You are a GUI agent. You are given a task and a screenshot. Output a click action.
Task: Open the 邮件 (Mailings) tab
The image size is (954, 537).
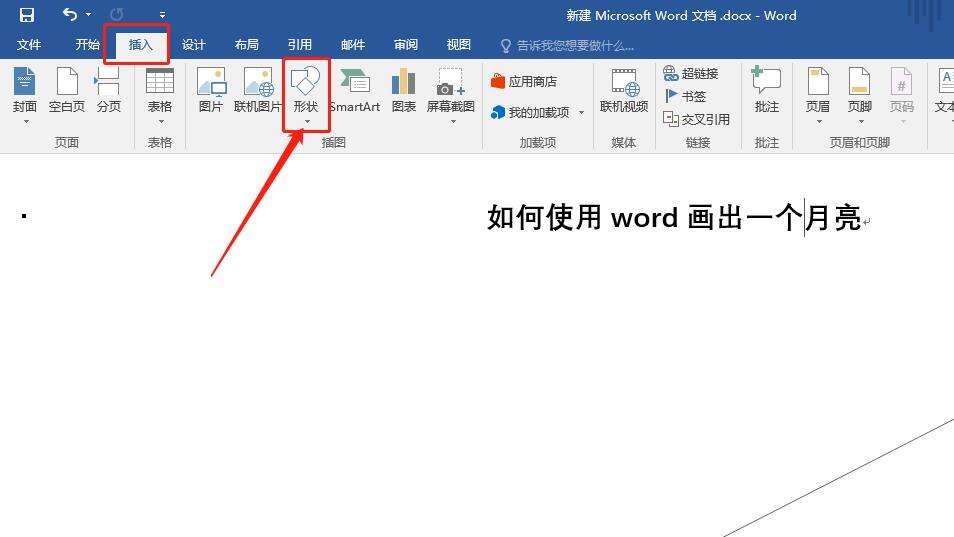point(353,44)
